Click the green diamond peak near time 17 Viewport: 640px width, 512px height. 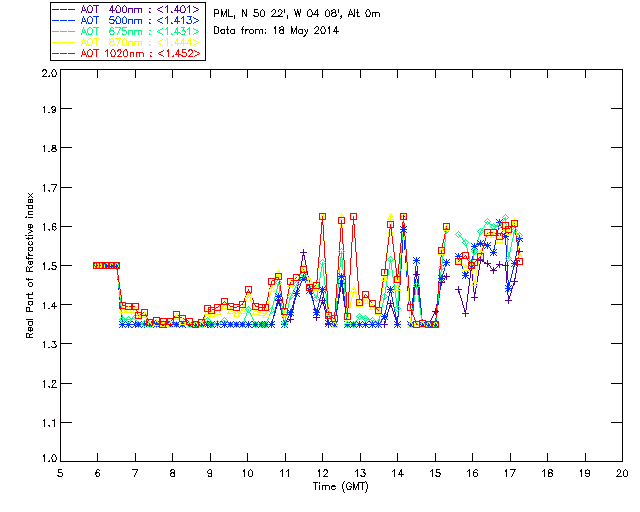pyautogui.click(x=505, y=218)
